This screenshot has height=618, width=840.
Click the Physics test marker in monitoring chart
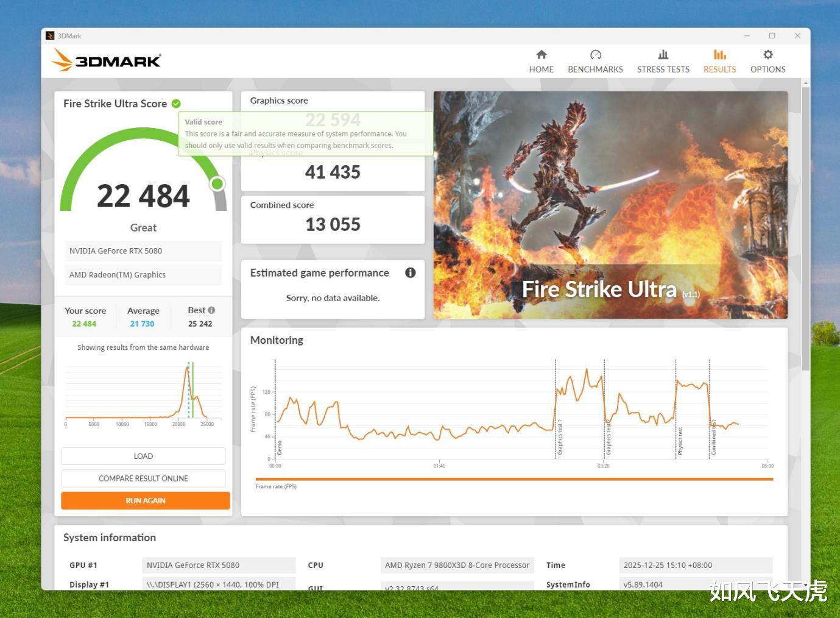pos(680,441)
